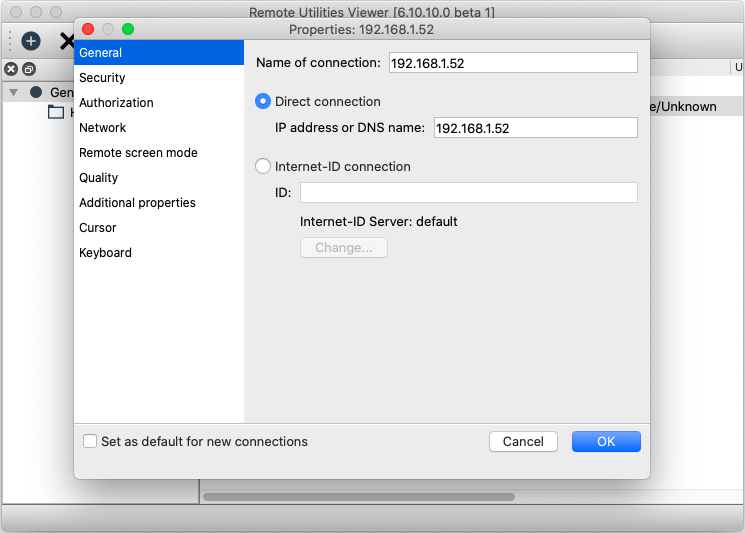The width and height of the screenshot is (745, 533).
Task: Select the Internet-ID connection radio button
Action: click(x=263, y=166)
